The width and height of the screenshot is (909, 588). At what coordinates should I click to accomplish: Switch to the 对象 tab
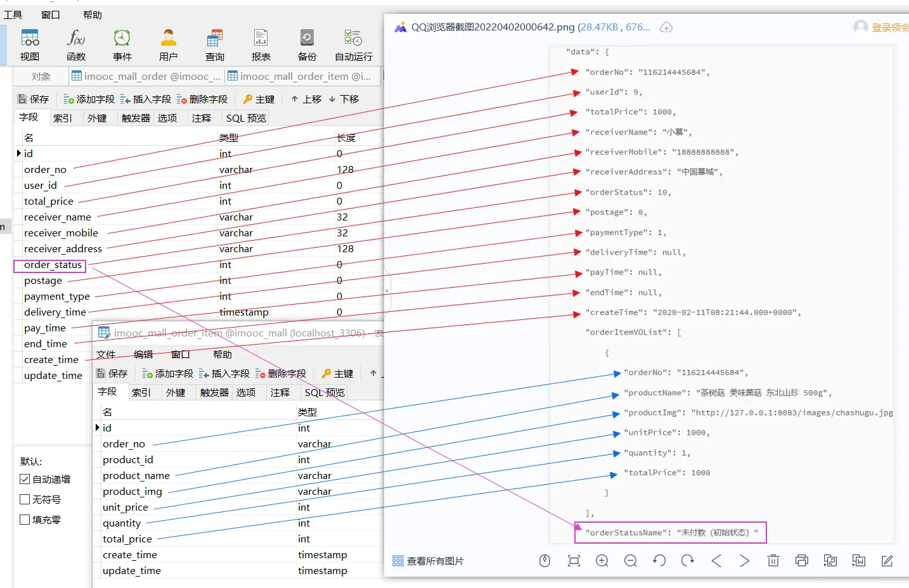click(x=41, y=76)
